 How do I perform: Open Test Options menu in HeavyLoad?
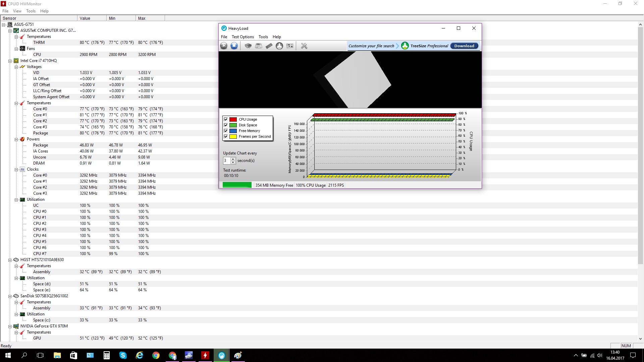tap(243, 37)
